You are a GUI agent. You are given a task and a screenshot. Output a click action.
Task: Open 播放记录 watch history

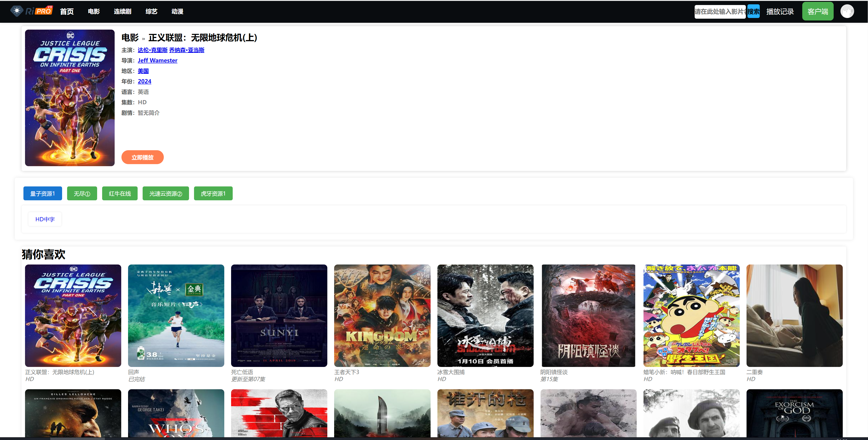click(x=780, y=11)
